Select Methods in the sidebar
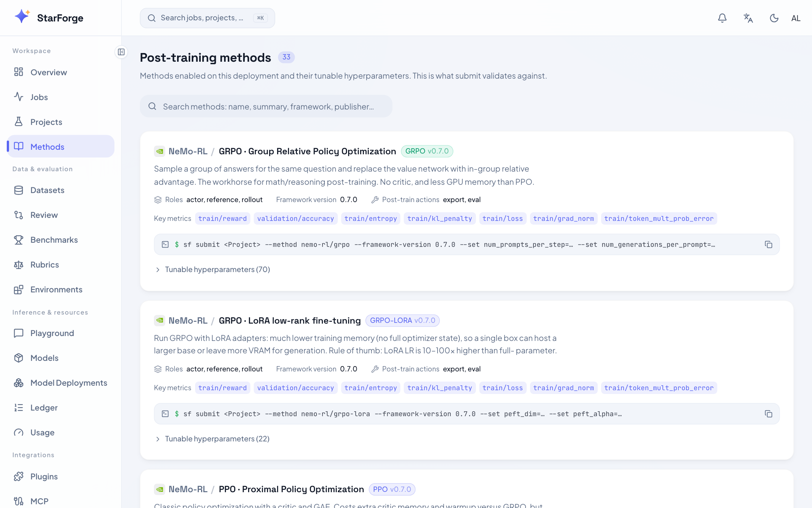The height and width of the screenshot is (508, 812). coord(61,147)
